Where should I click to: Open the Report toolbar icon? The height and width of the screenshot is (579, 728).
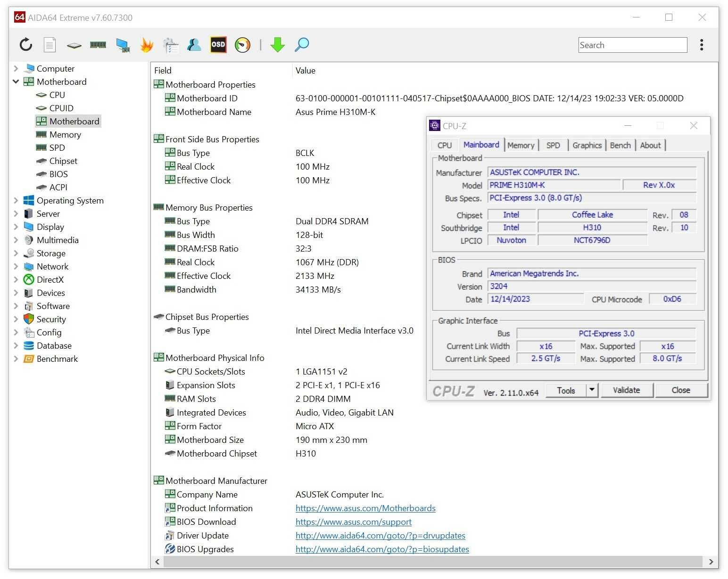point(50,45)
